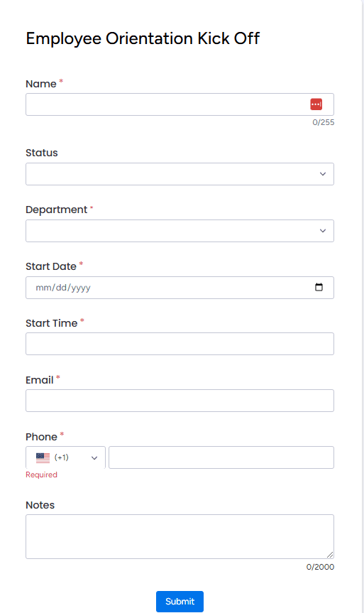Click the 0/2000 Notes character counter
The height and width of the screenshot is (613, 364).
[x=320, y=567]
